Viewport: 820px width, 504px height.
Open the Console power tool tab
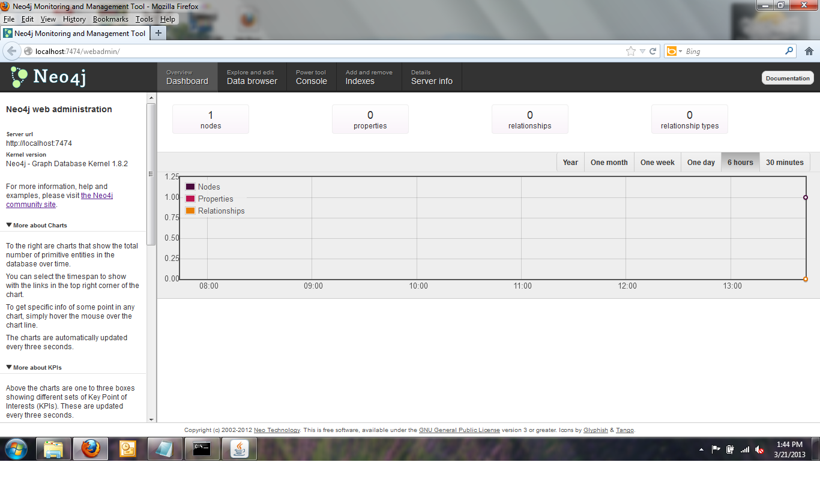(x=312, y=77)
